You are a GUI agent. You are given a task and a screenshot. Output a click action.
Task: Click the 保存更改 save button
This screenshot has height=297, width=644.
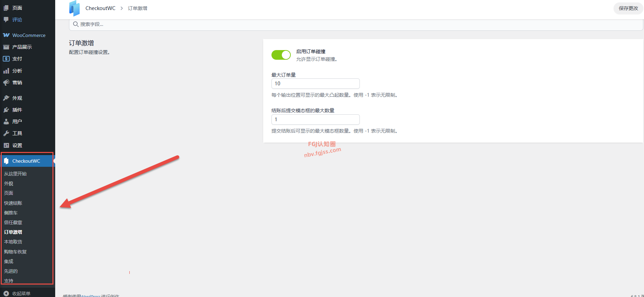(x=628, y=8)
